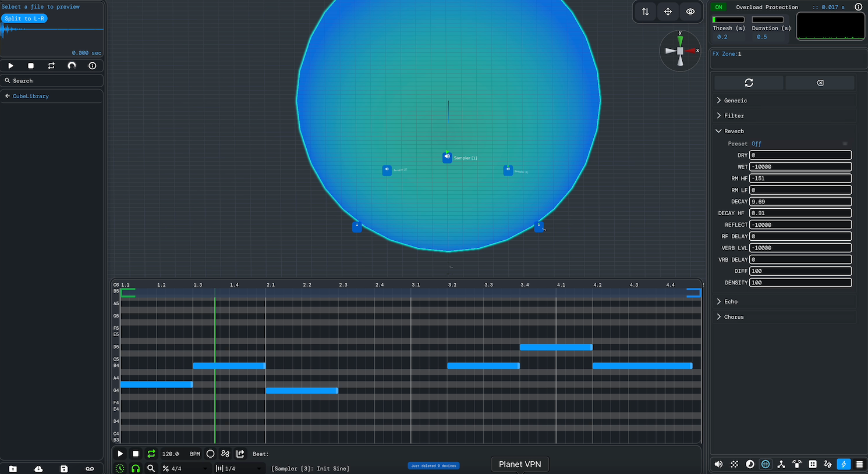Click the refresh button in FX panel
Viewport: 868px width, 474px height.
(749, 83)
